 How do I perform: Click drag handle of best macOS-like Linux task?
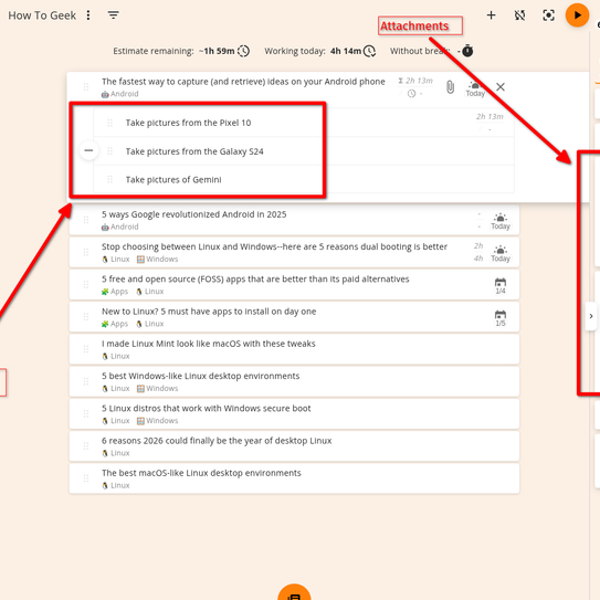86,478
